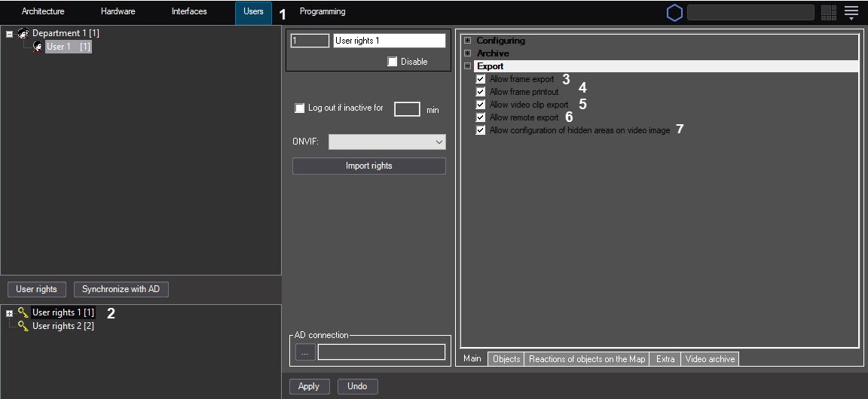Click the User 1 person icon

pyautogui.click(x=38, y=47)
